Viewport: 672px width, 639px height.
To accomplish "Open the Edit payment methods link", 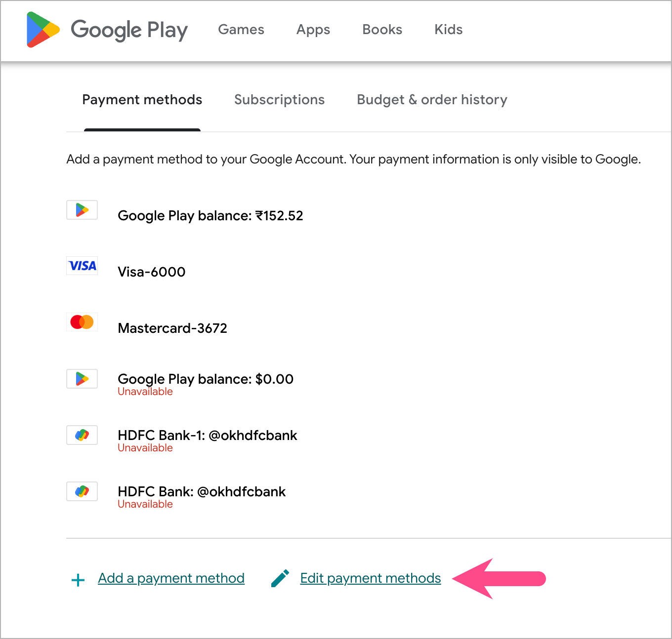I will tap(371, 578).
